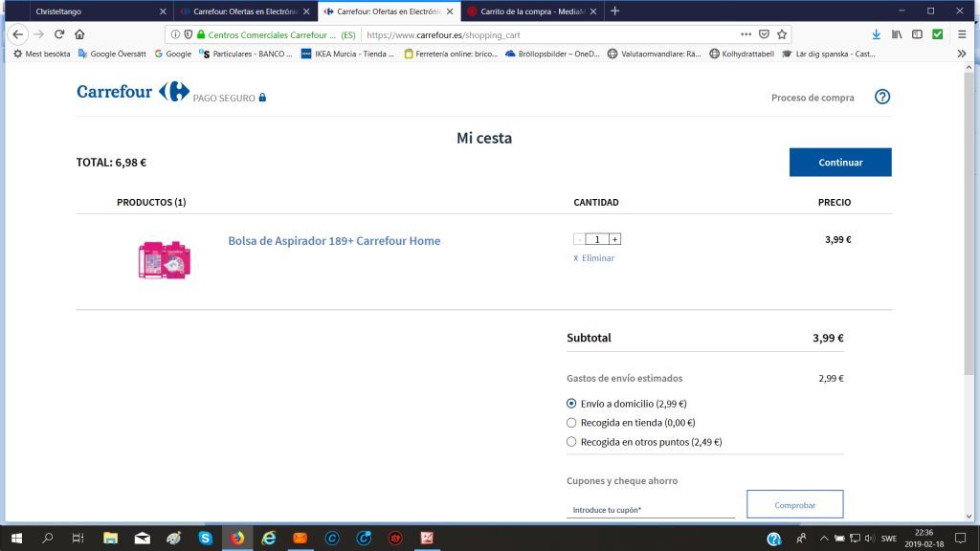Show hidden system tray icons

824,538
